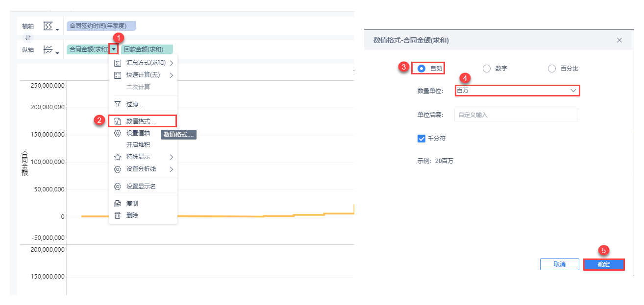Click the 纵轴 line chart type icon
This screenshot has width=644, height=305.
[49, 49]
